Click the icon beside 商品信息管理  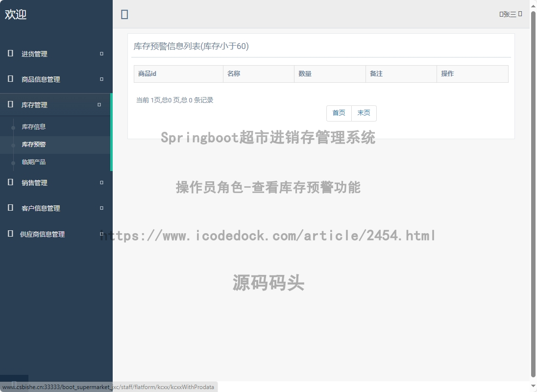[10, 79]
